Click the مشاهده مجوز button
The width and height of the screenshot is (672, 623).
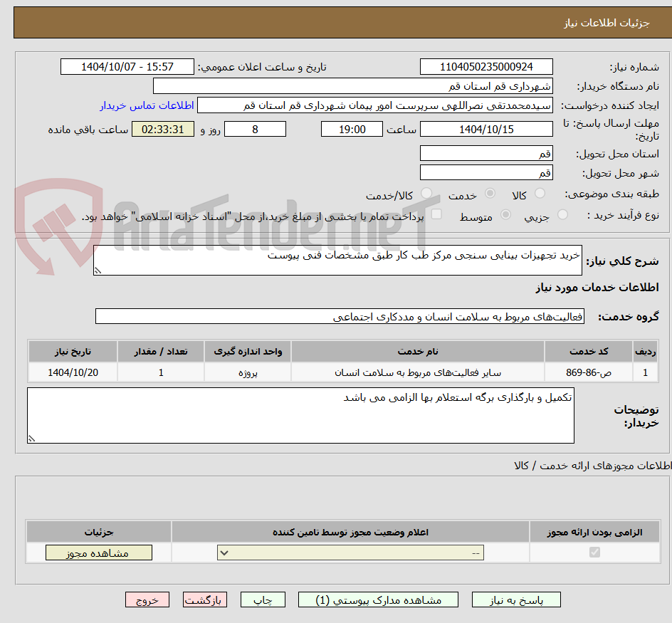(x=98, y=553)
